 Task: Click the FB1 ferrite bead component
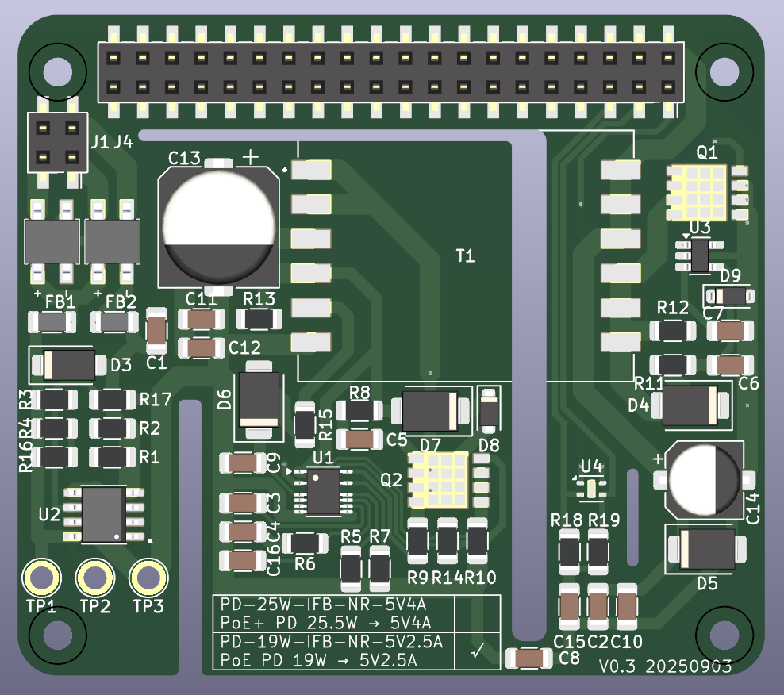click(x=52, y=322)
